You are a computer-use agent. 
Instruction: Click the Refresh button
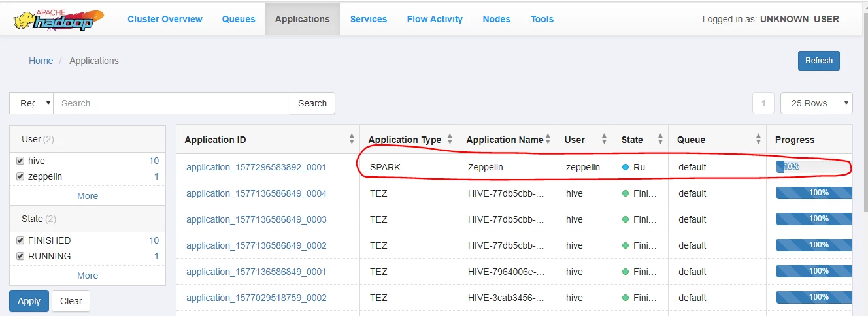[818, 61]
